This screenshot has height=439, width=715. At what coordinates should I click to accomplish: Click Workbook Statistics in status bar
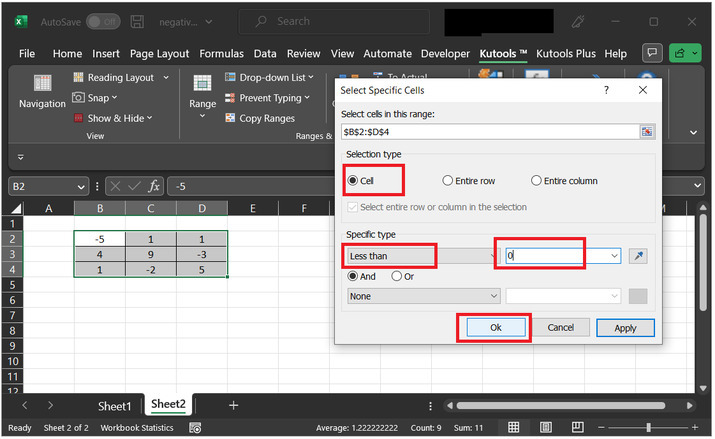click(x=137, y=428)
